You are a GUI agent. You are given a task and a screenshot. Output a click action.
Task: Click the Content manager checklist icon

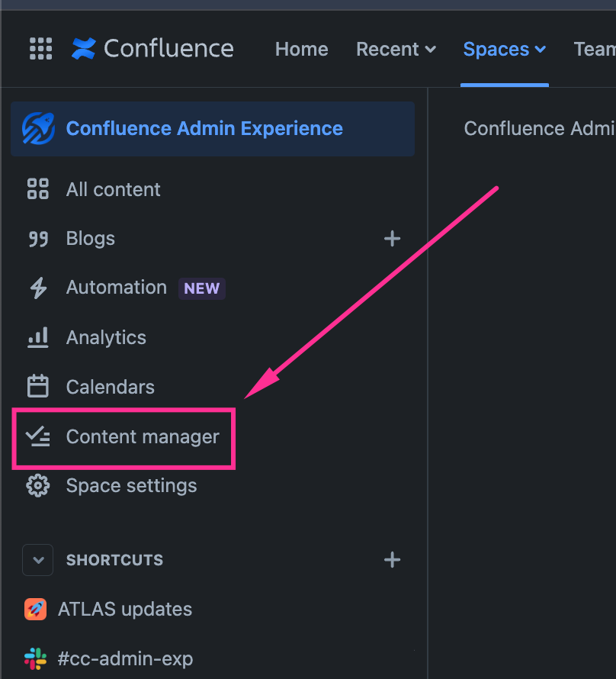(x=38, y=436)
